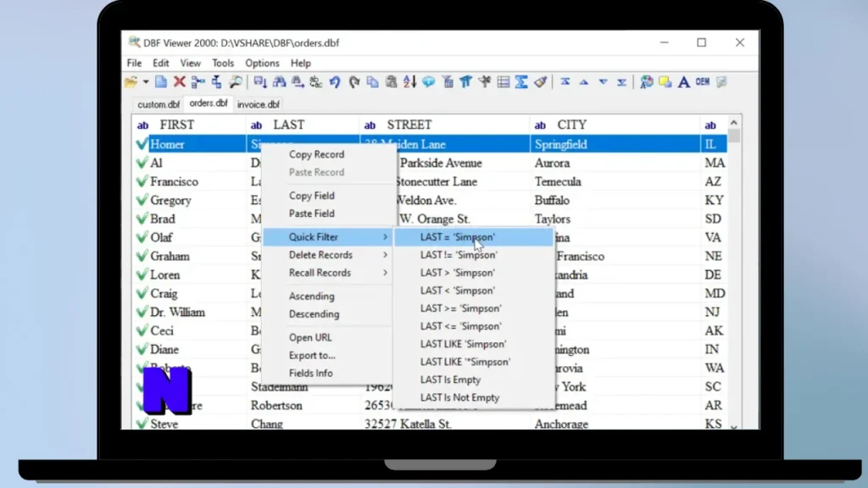Open the Edit menu
The height and width of the screenshot is (488, 868).
(x=161, y=63)
